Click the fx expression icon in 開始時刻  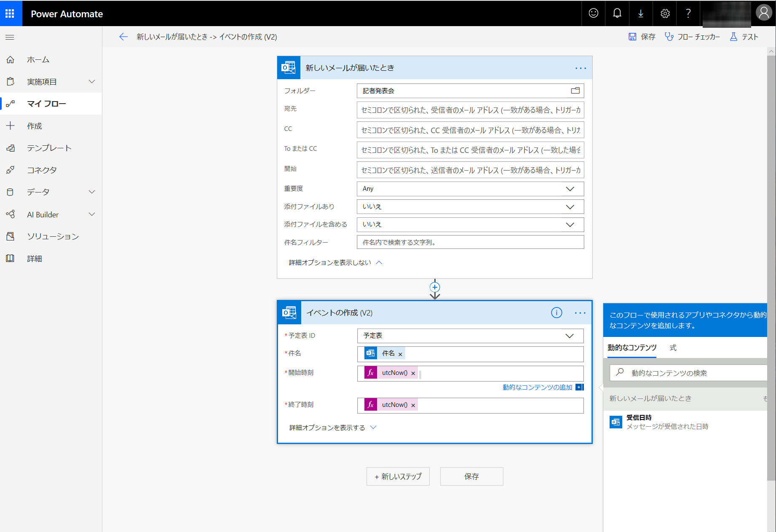[x=371, y=373]
